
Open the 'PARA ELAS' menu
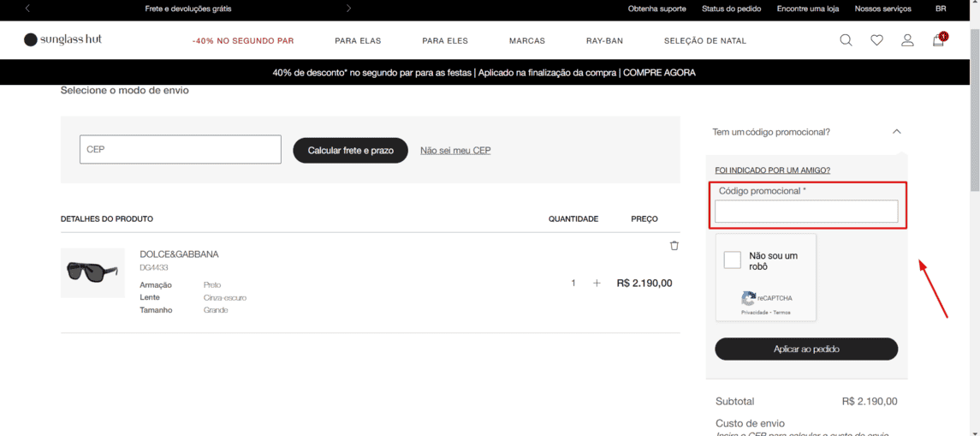pos(358,40)
